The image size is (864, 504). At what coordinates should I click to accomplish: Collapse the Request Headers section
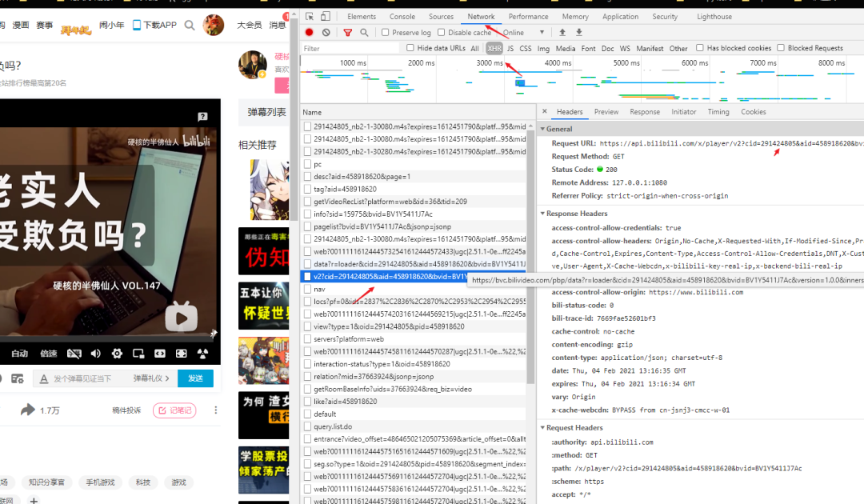[x=542, y=427]
